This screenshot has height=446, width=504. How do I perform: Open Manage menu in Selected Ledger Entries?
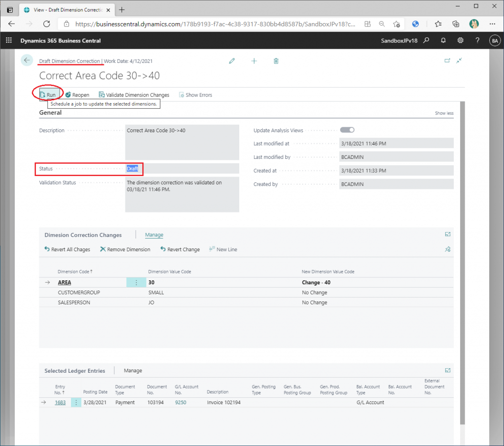click(133, 371)
